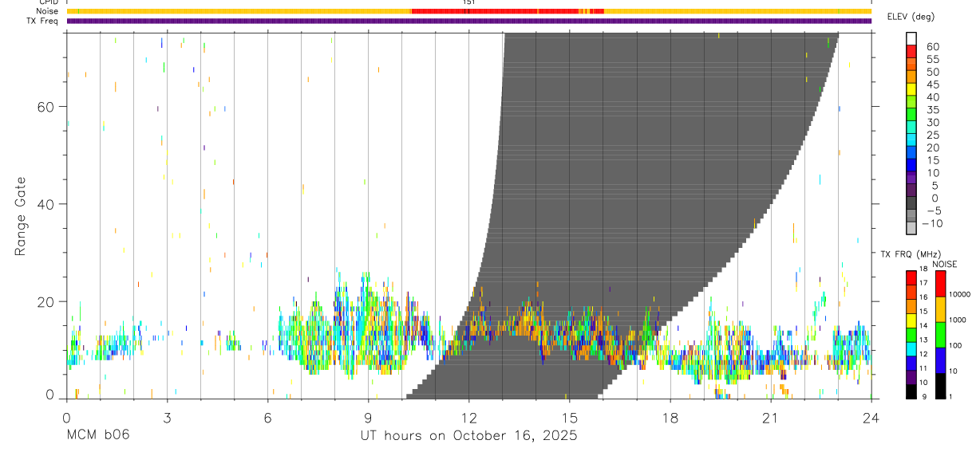
Task: Click the x-axis tick label '12'
Action: [468, 418]
